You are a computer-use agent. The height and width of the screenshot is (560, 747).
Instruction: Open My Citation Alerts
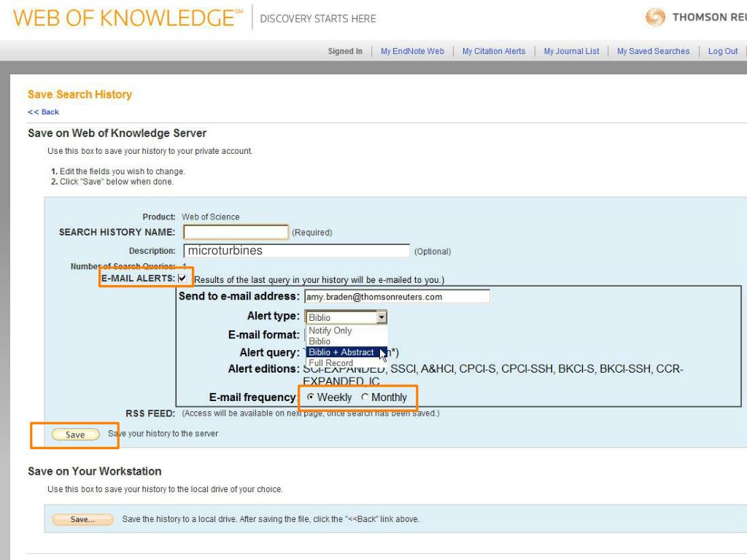[x=494, y=51]
